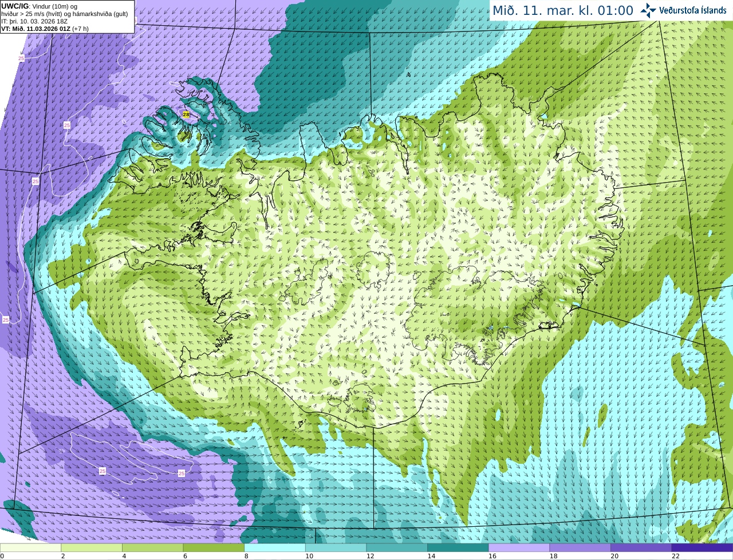This screenshot has width=733, height=560.
Task: Pick the turquoise 10–12 m/s swatch
Action: click(x=336, y=547)
